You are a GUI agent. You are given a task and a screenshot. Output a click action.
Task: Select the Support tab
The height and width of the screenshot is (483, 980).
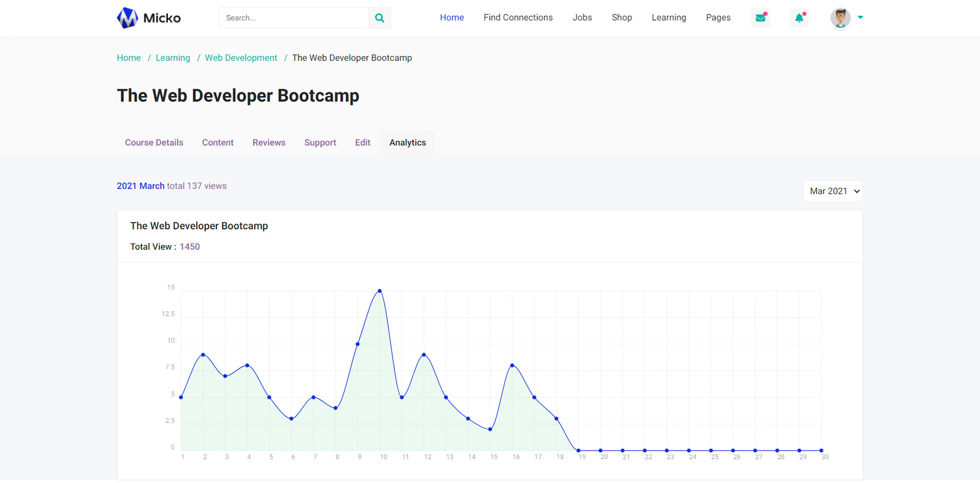320,143
